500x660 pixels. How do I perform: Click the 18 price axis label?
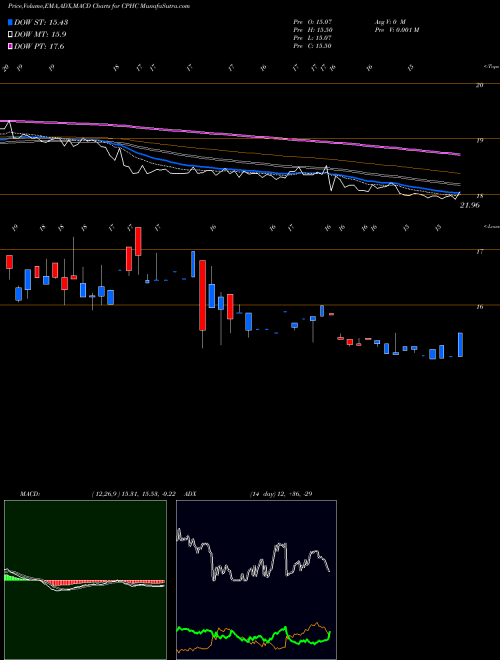coord(479,196)
